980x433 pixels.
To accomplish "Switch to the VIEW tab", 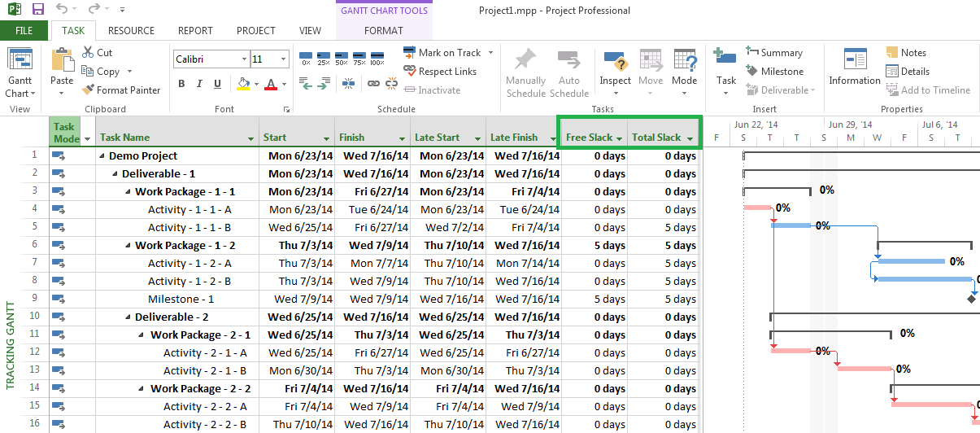I will 310,31.
